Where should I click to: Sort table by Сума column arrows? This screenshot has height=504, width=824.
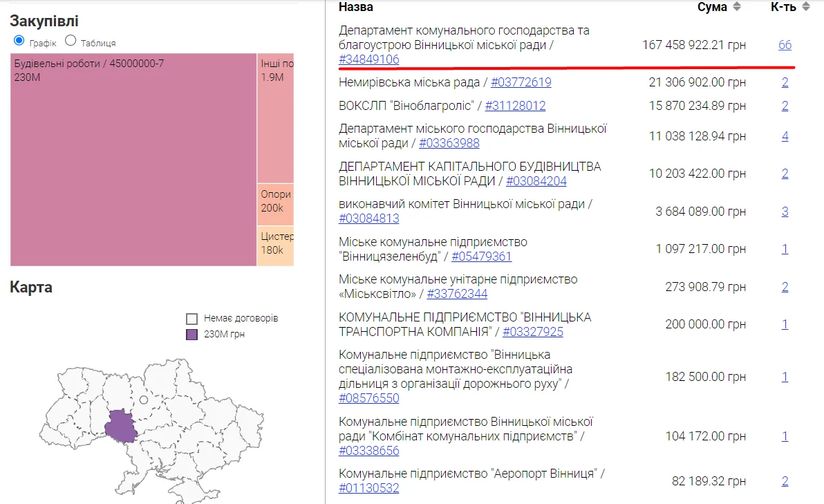pos(737,7)
